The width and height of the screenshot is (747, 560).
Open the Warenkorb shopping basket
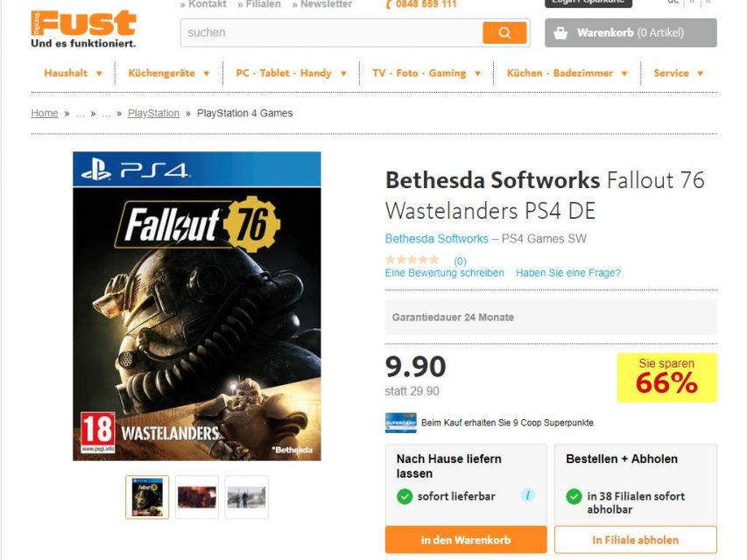[x=631, y=33]
